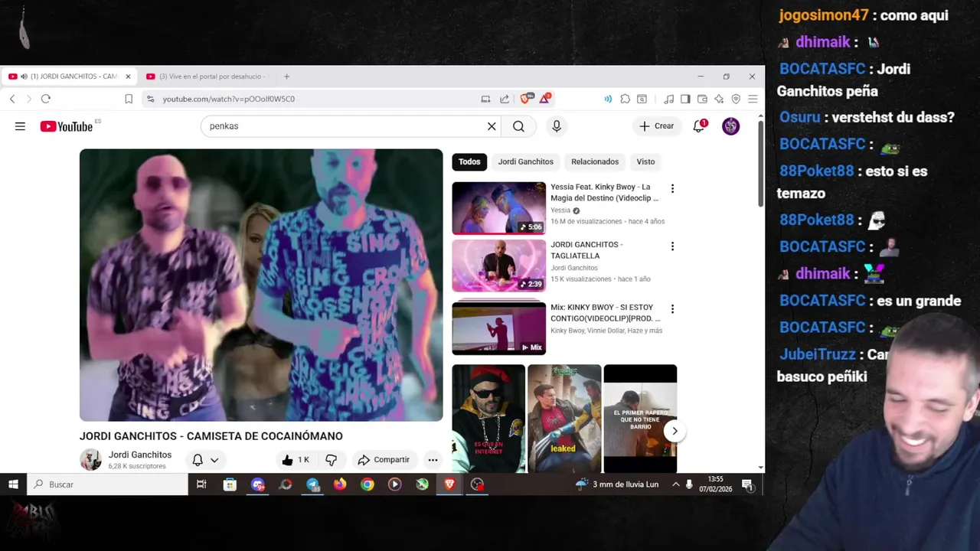
Task: Open the YouTube hamburger guide menu
Action: [x=20, y=126]
